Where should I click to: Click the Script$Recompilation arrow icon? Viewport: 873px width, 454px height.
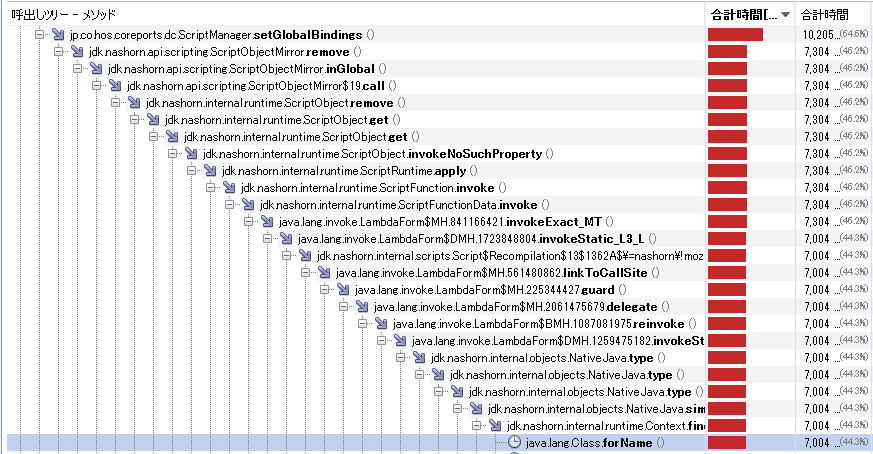pos(305,256)
